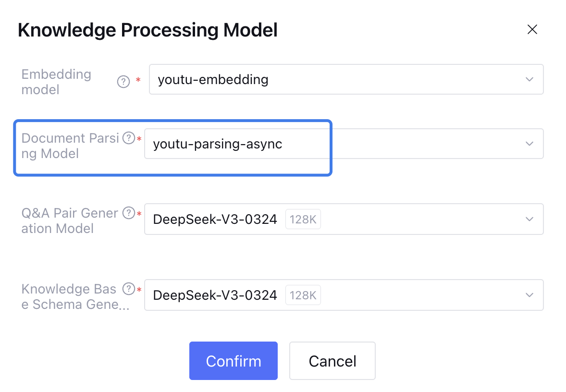The height and width of the screenshot is (392, 566).
Task: Expand the Embedding model dropdown arrow
Action: [x=529, y=79]
